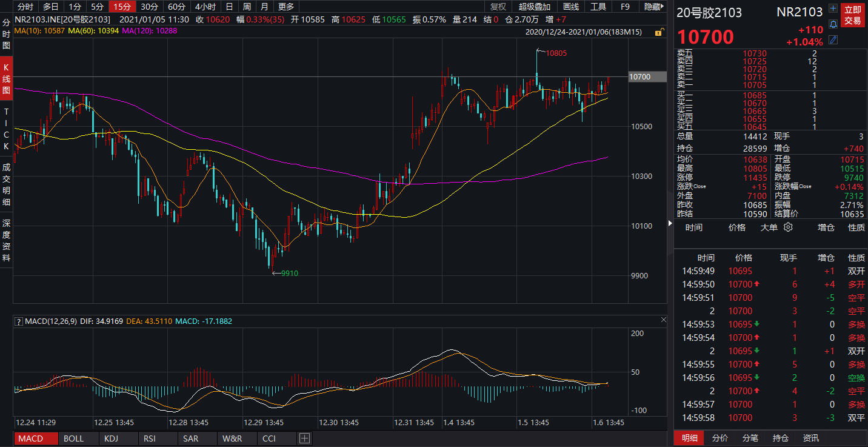Switch to 分时 intraday period
Image resolution: width=868 pixels, height=447 pixels.
25,7
